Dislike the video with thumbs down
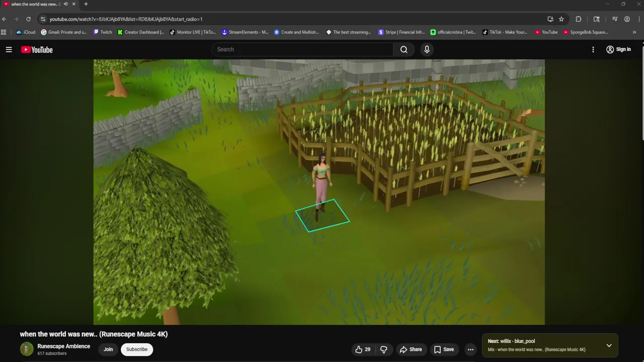 (x=384, y=349)
